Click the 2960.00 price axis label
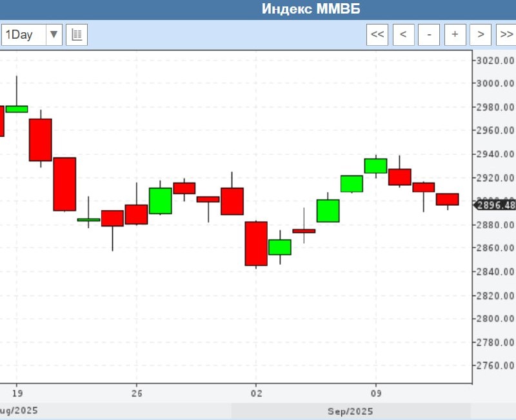This screenshot has width=516, height=420. coord(495,131)
